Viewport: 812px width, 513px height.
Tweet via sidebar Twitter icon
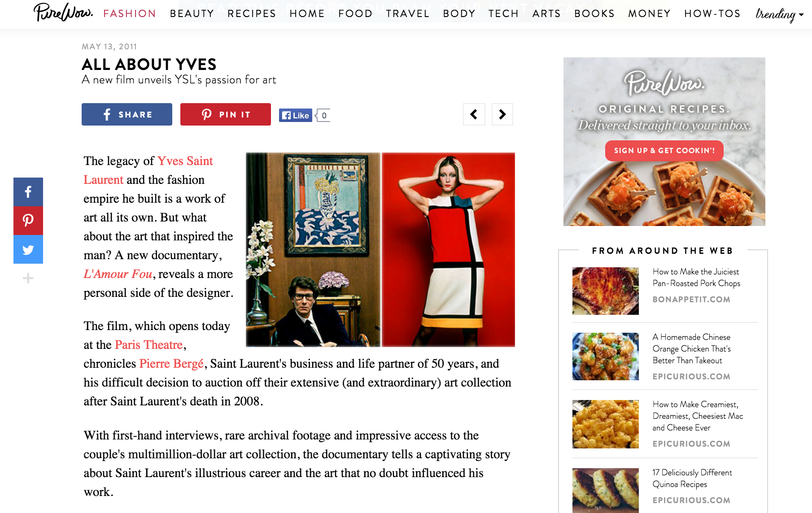pyautogui.click(x=28, y=249)
